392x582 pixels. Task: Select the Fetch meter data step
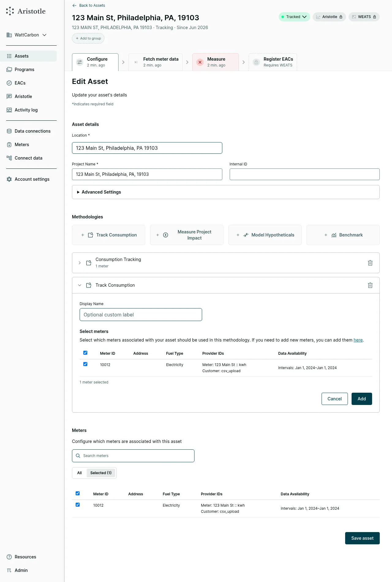[x=155, y=62]
